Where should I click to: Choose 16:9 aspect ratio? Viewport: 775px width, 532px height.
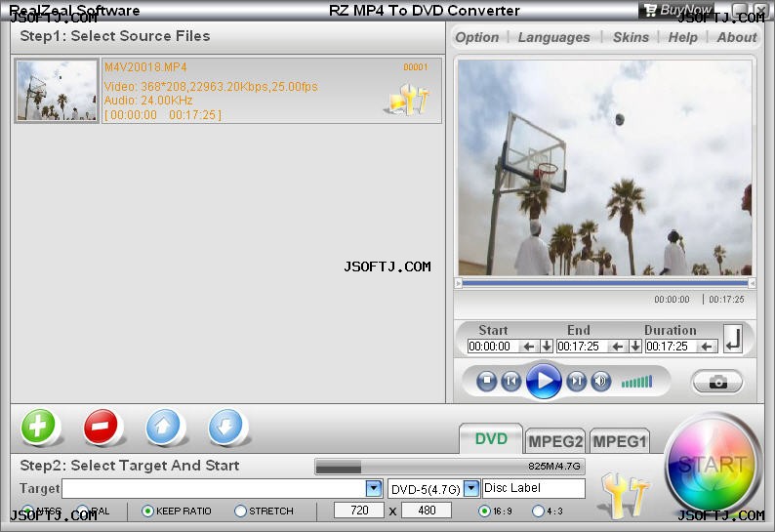[484, 511]
